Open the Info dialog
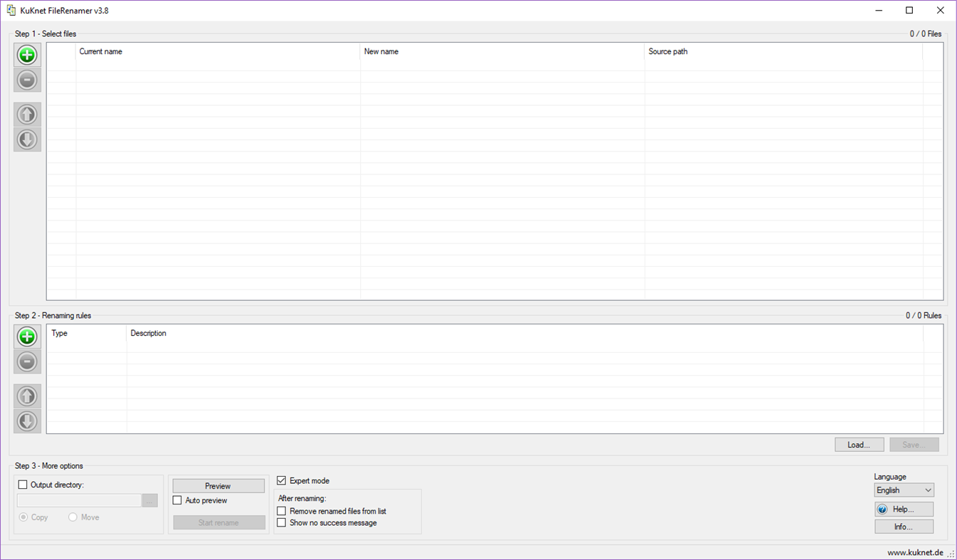 click(x=904, y=526)
